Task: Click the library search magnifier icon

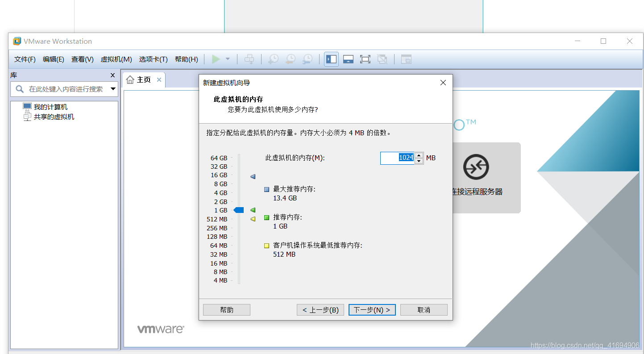Action: 20,89
